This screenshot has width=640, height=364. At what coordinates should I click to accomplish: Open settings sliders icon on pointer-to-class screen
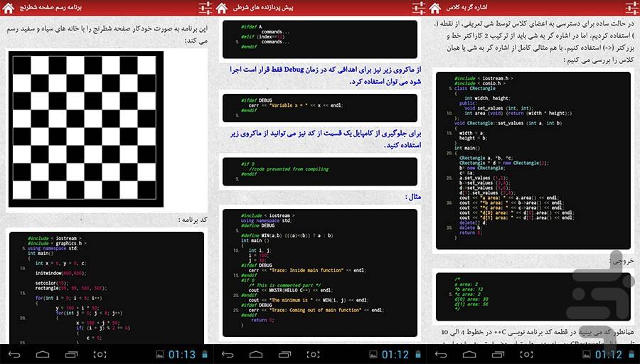click(632, 7)
